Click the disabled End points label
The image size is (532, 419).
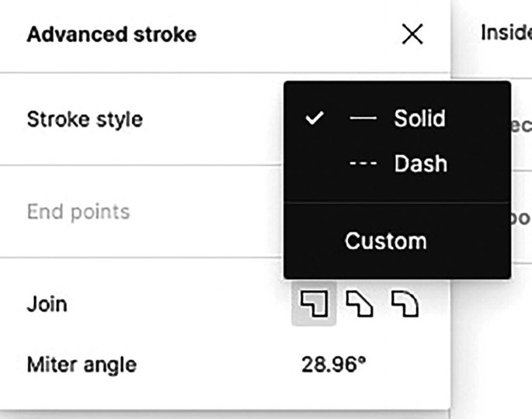[x=78, y=212]
